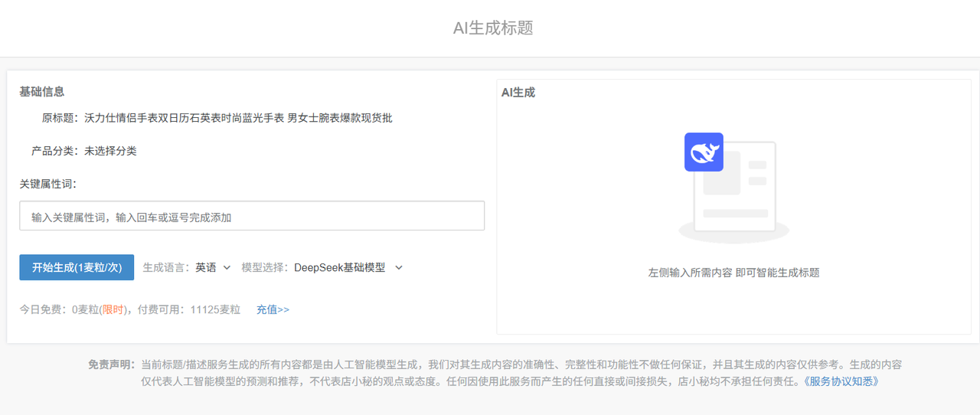Click the 限时 orange text
Image resolution: width=980 pixels, height=415 pixels.
click(113, 309)
